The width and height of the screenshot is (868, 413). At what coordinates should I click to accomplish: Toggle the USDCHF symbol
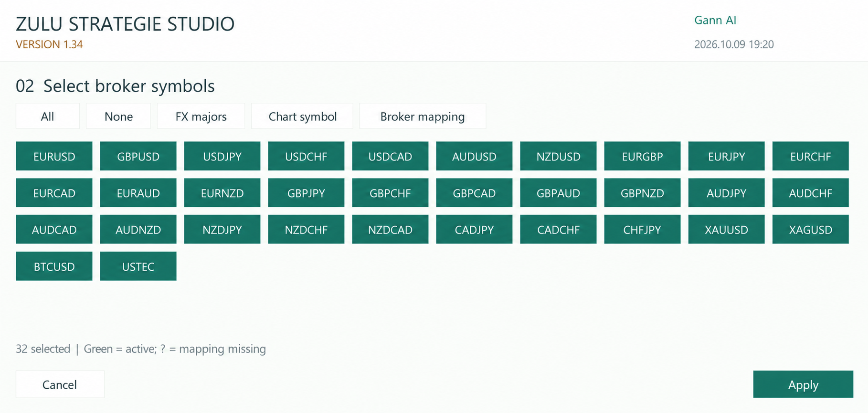306,156
